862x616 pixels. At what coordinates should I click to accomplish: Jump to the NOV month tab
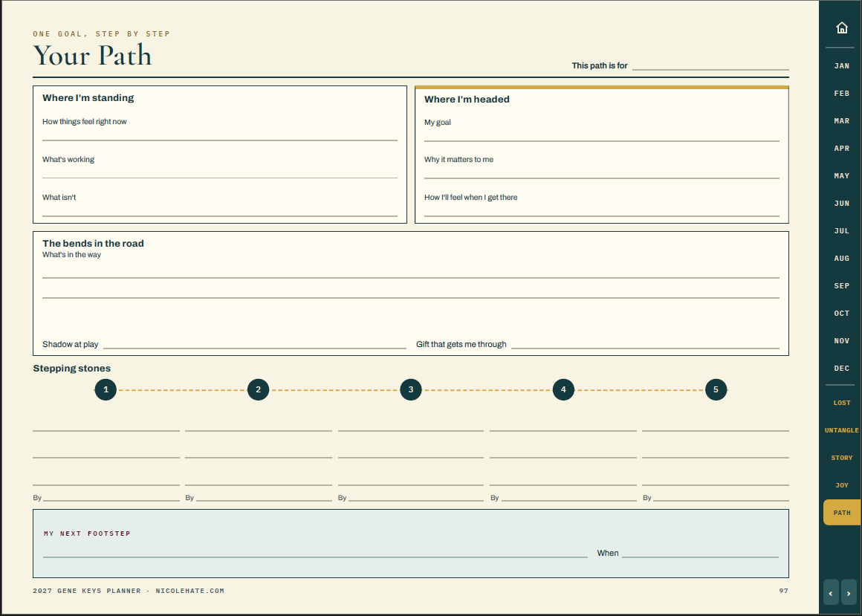click(x=842, y=341)
